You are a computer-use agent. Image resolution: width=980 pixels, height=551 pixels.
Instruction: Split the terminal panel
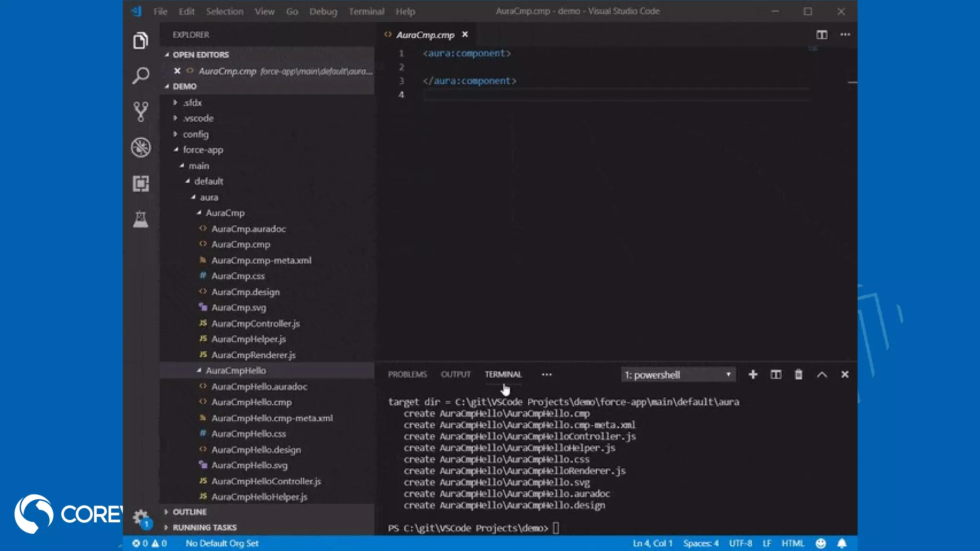(776, 375)
